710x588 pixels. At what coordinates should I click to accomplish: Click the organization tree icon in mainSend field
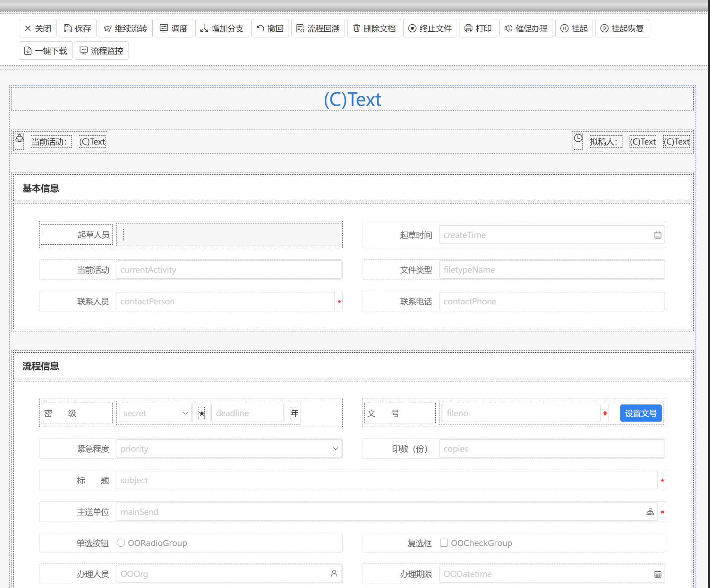[x=650, y=512]
